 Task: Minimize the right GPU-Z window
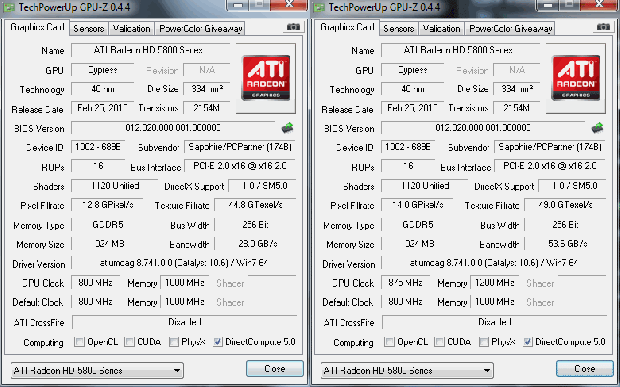tap(547, 5)
